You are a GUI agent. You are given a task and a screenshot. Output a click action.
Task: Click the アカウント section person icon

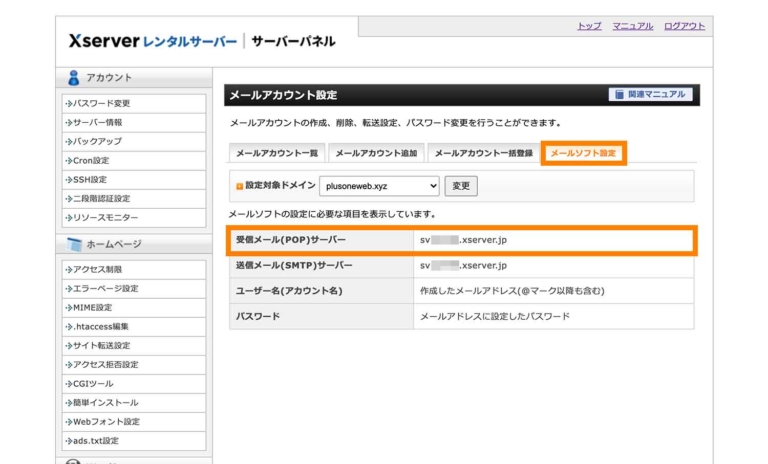pyautogui.click(x=73, y=78)
